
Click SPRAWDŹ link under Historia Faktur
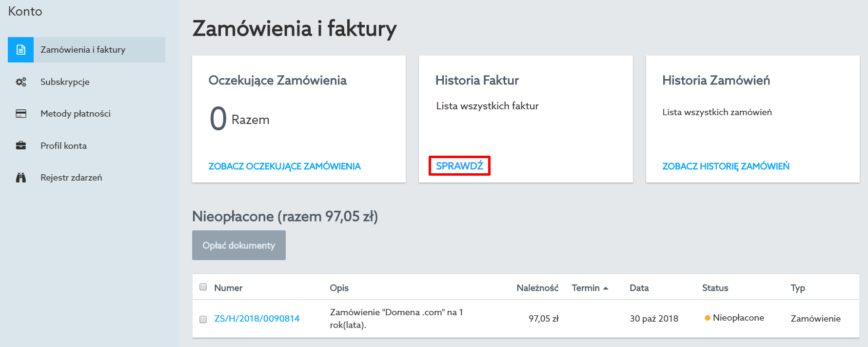[x=459, y=166]
